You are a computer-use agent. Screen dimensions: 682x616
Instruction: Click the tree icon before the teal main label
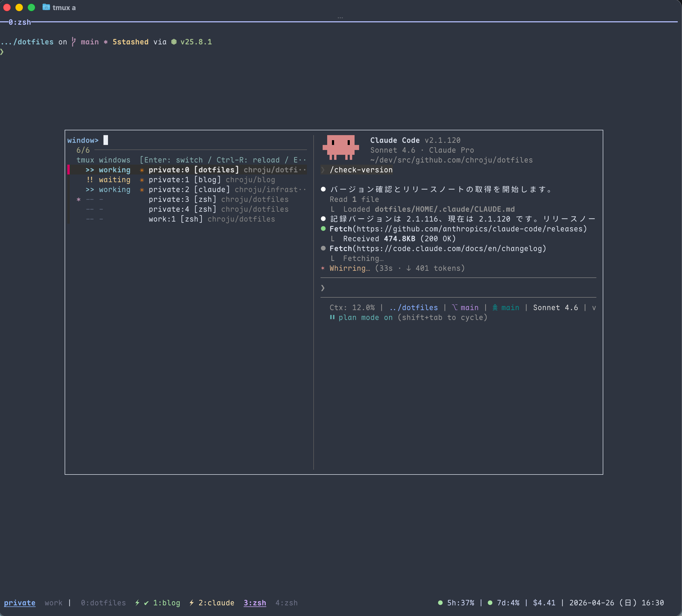click(x=495, y=307)
